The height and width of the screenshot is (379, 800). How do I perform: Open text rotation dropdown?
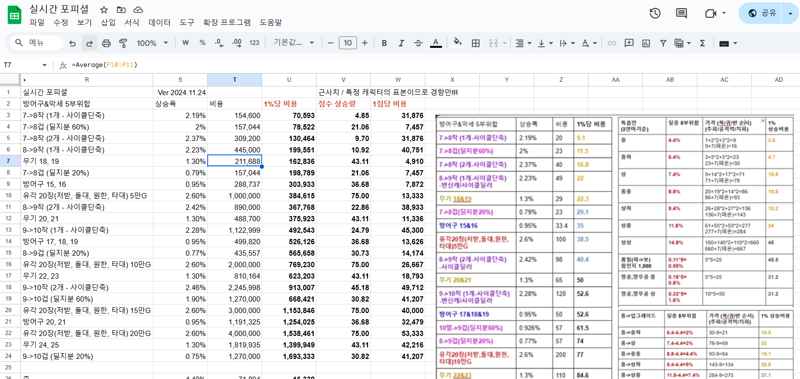(589, 43)
